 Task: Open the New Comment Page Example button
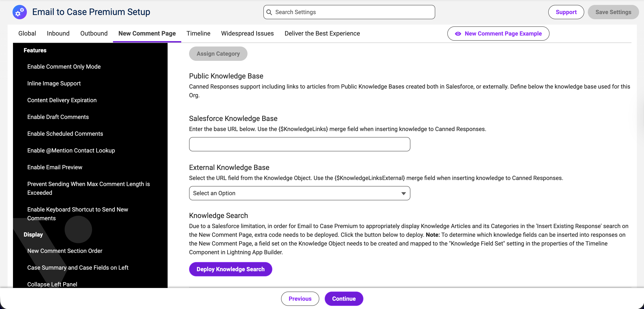pos(498,34)
